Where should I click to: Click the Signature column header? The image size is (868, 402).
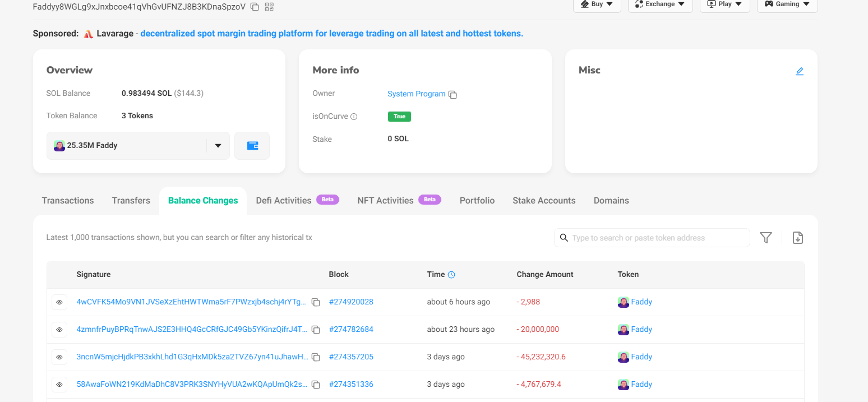pyautogui.click(x=94, y=274)
